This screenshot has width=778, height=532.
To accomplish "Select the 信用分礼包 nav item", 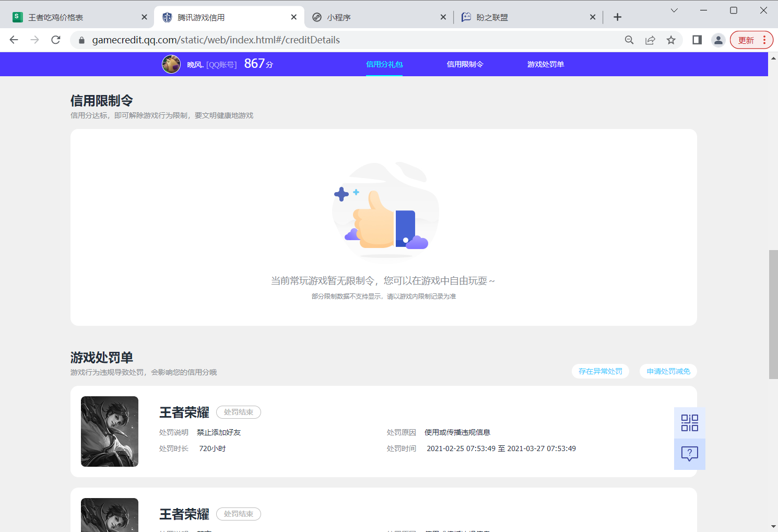I will [384, 64].
